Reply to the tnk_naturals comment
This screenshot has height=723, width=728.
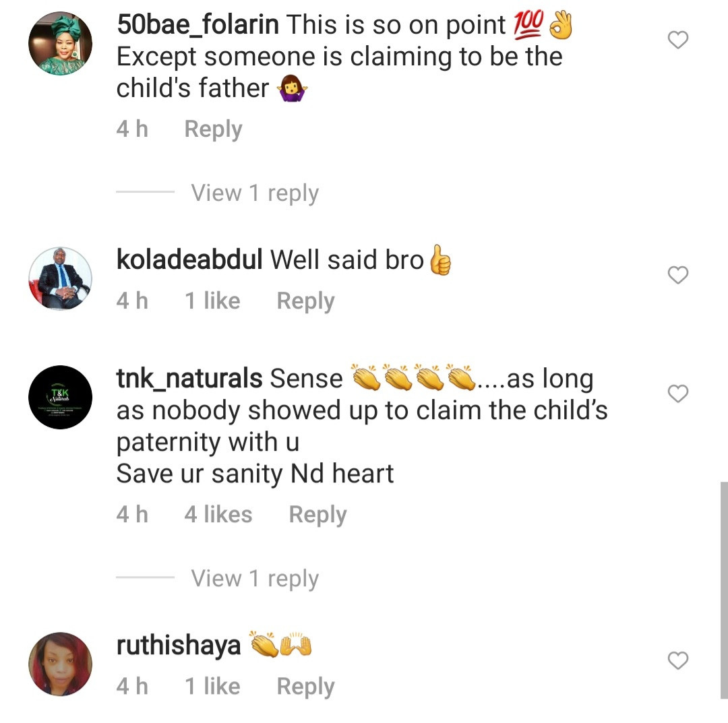[317, 515]
